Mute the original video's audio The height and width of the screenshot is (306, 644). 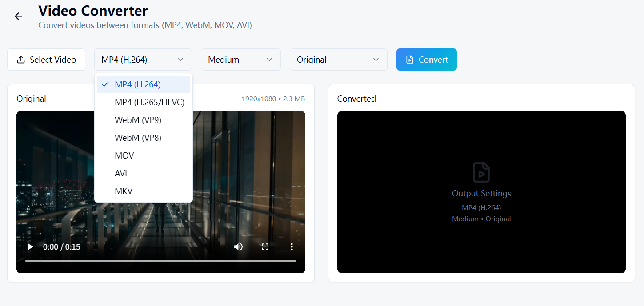coord(239,246)
